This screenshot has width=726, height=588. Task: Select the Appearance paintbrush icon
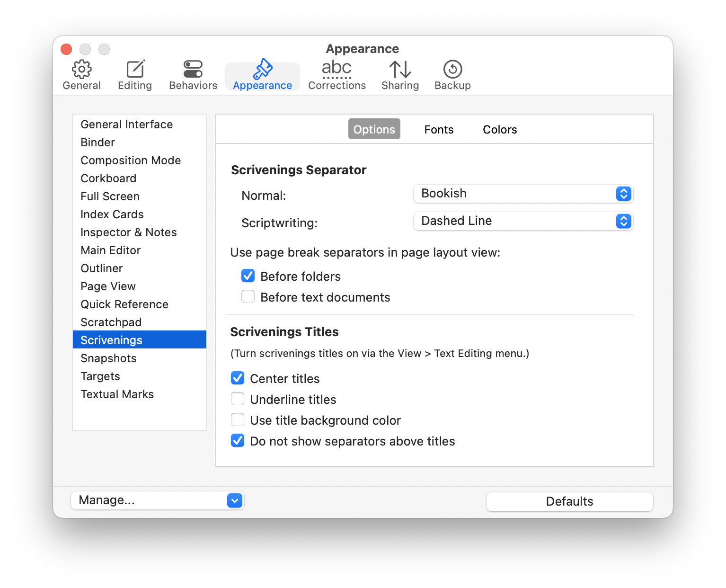(263, 70)
